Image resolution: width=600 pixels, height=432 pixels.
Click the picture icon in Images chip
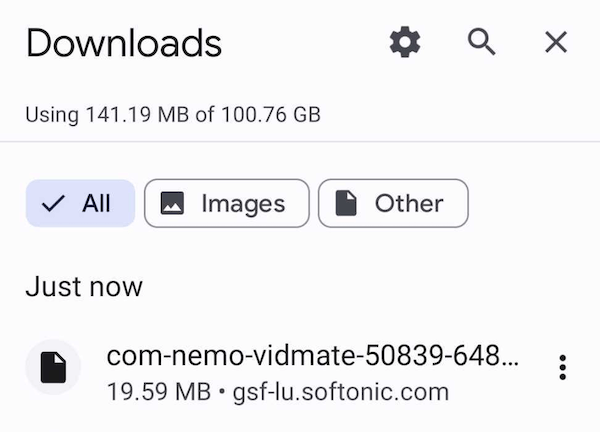[173, 204]
